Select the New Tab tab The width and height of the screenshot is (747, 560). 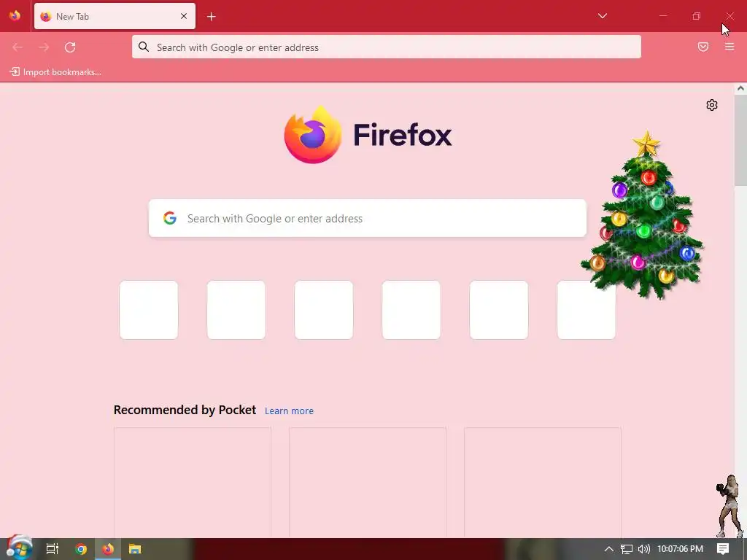tap(115, 16)
